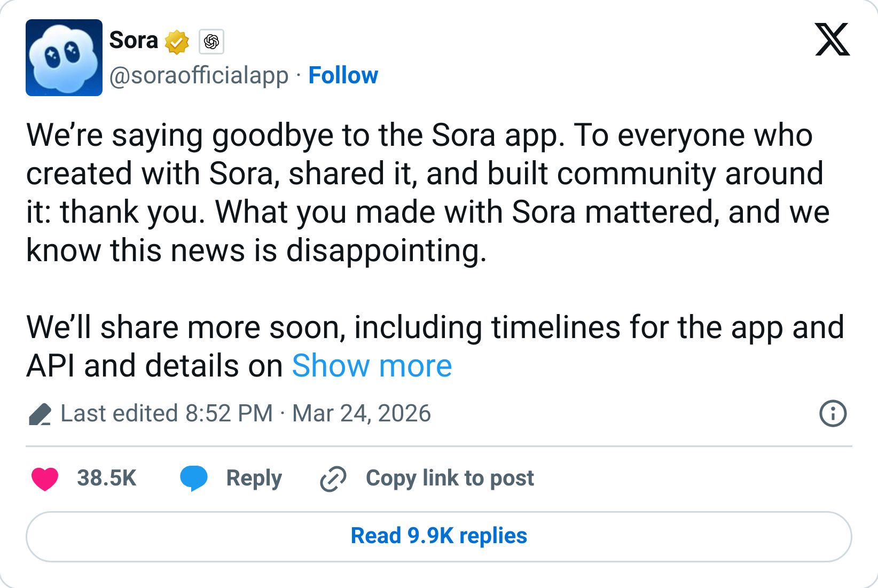This screenshot has height=588, width=878.
Task: Click Mar 24, 2026 date text
Action: coord(361,413)
